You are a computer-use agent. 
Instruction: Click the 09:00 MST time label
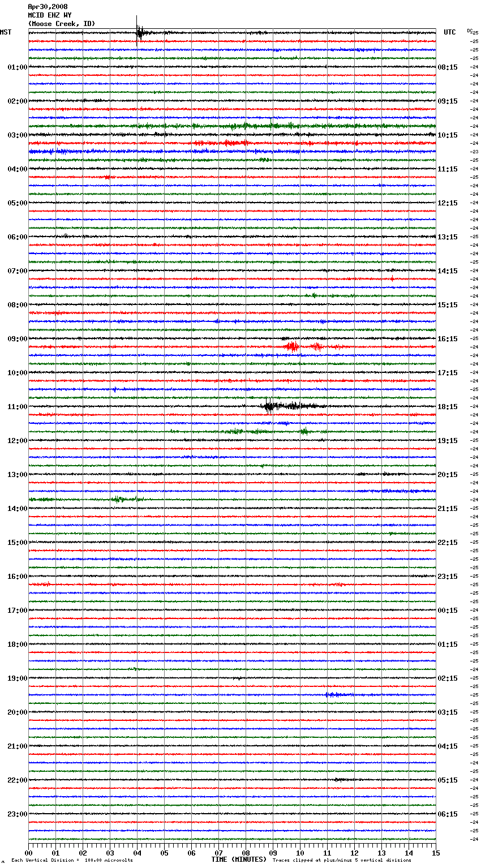click(x=18, y=339)
